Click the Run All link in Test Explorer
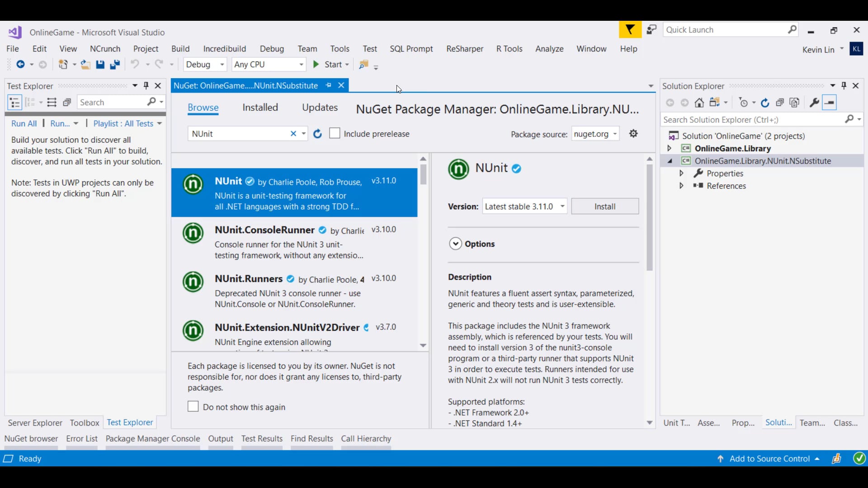868x488 pixels. pos(24,124)
